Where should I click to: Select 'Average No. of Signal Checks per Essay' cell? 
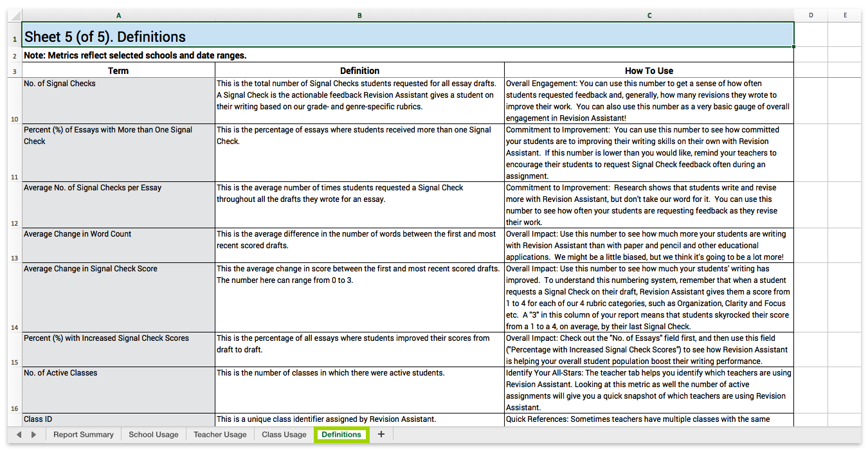[118, 205]
